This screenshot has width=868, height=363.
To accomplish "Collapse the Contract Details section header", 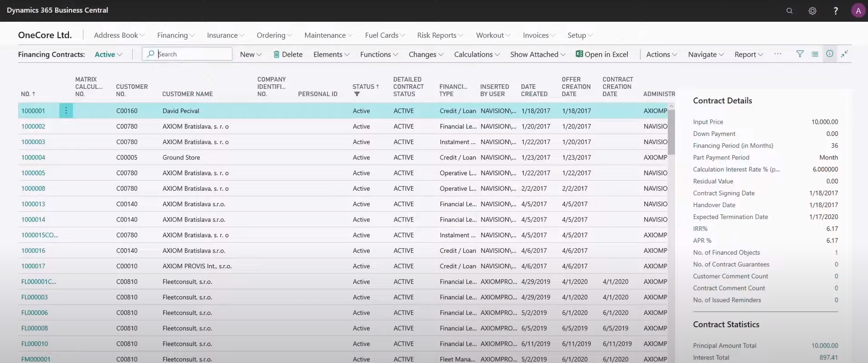I will [723, 101].
